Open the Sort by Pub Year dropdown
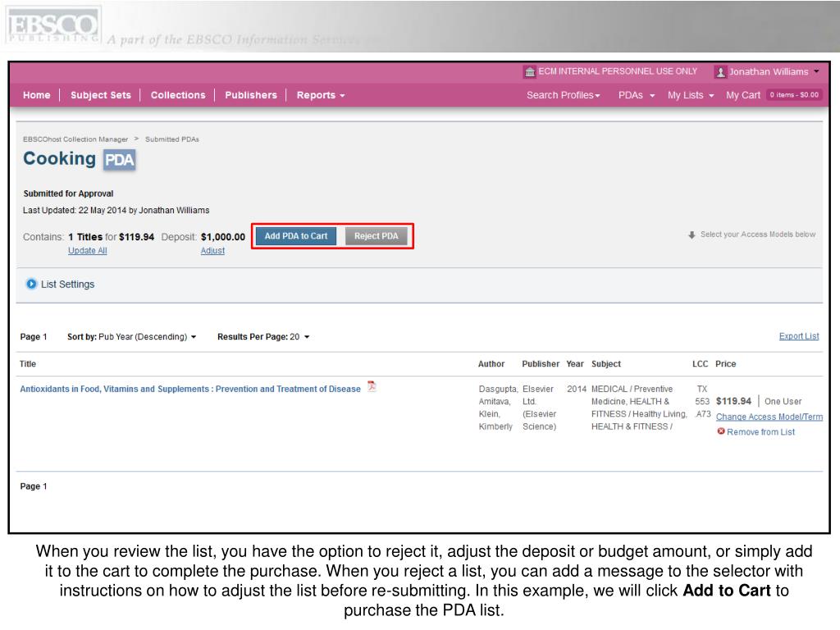 (x=132, y=337)
